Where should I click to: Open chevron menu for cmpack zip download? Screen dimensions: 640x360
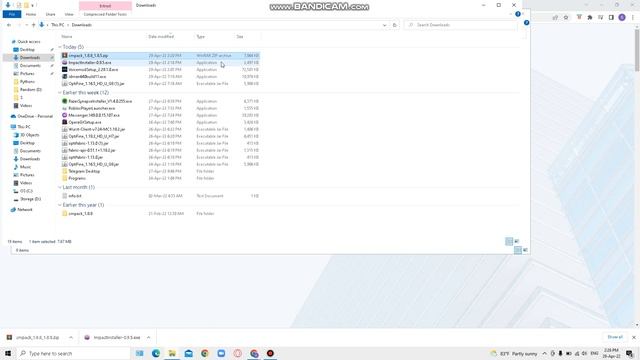click(71, 338)
